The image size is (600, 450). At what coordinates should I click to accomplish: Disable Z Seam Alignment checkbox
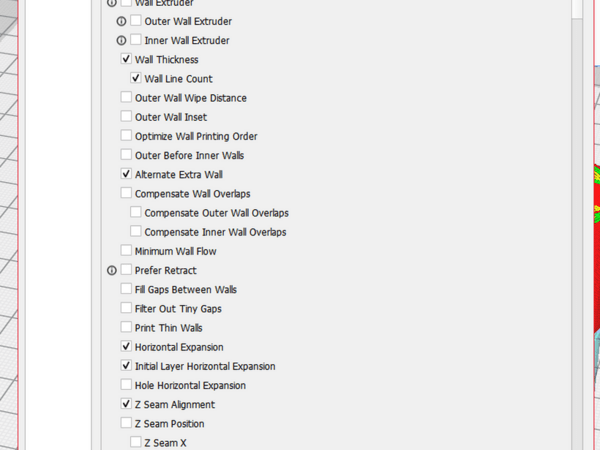126,405
